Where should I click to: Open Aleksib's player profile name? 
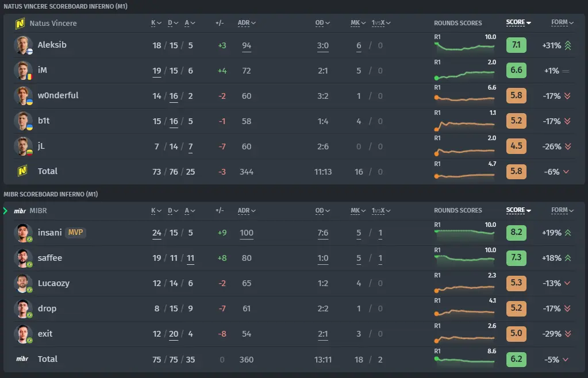(52, 45)
